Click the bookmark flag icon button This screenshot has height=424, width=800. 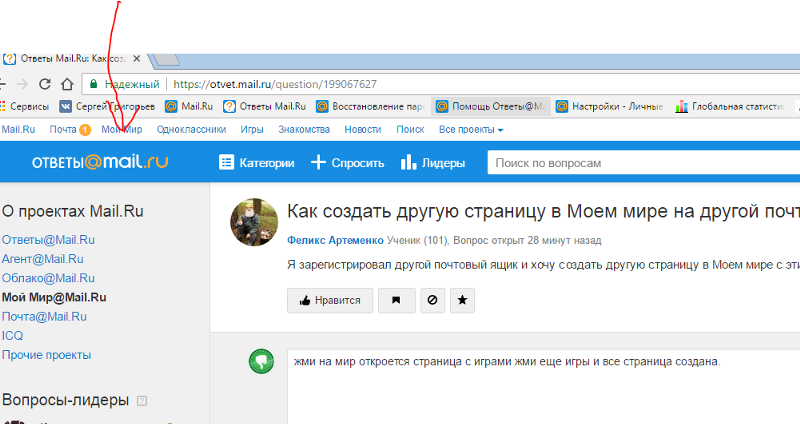396,301
